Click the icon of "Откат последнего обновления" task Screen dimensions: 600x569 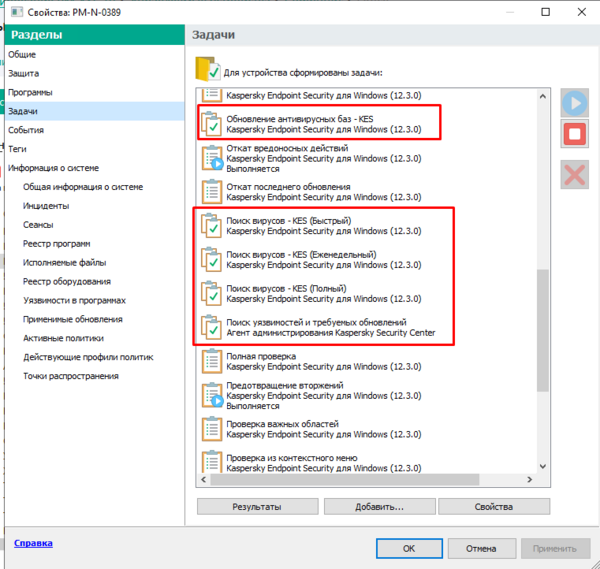click(x=212, y=192)
